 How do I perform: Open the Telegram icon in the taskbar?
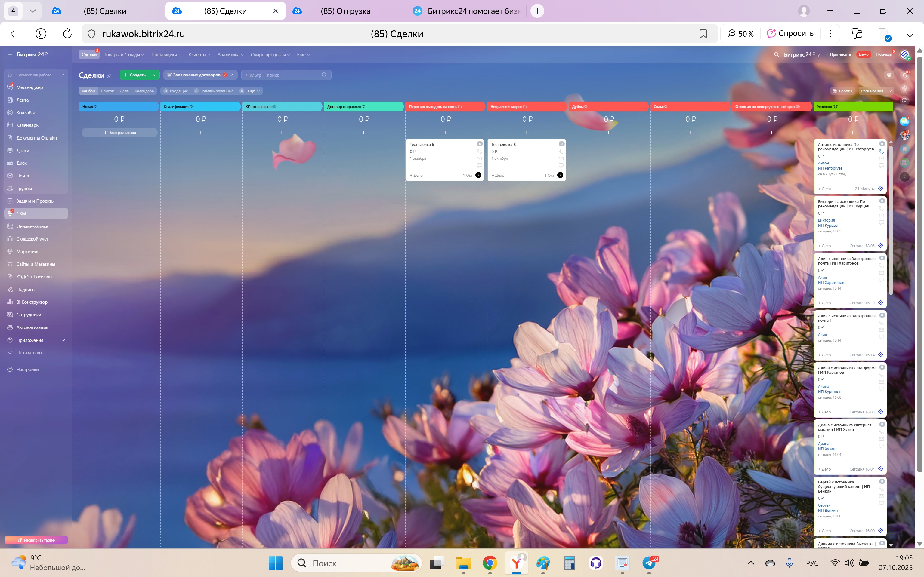648,563
